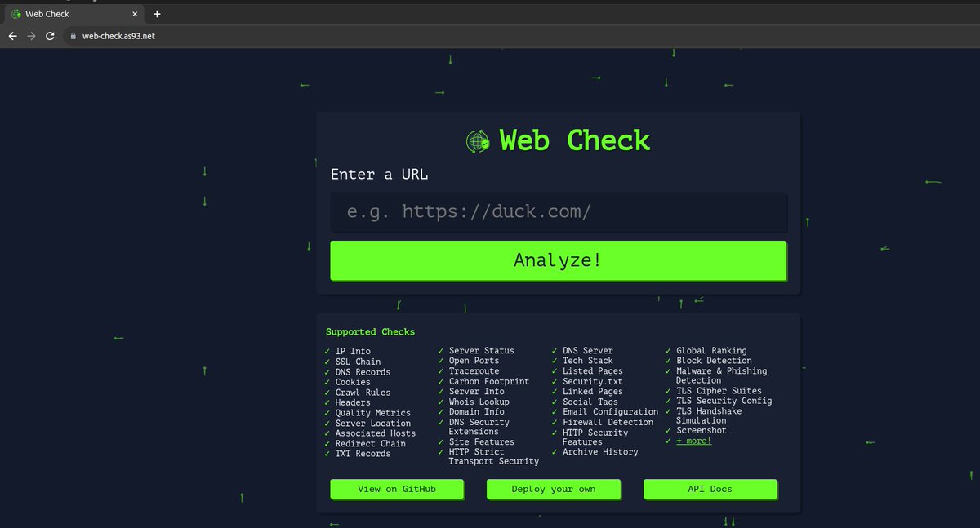The width and height of the screenshot is (980, 528).
Task: Click the browser back arrow
Action: [x=12, y=36]
